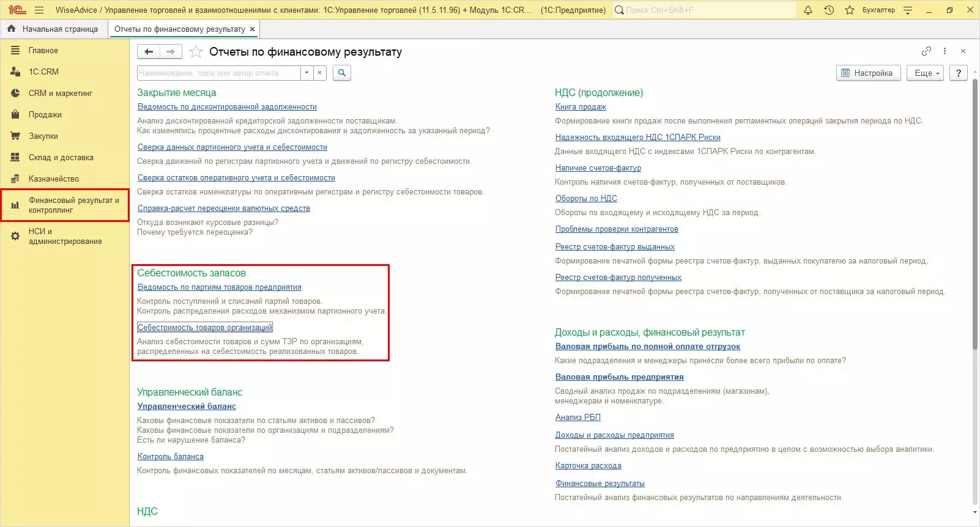
Task: Open Реестр счетов-фактур выданных
Action: [x=615, y=247]
